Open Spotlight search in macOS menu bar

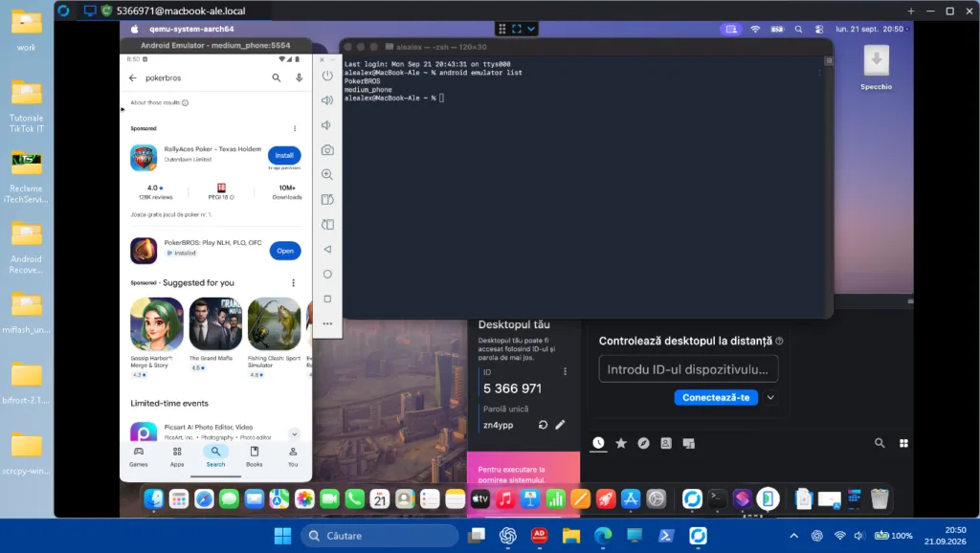(x=798, y=29)
